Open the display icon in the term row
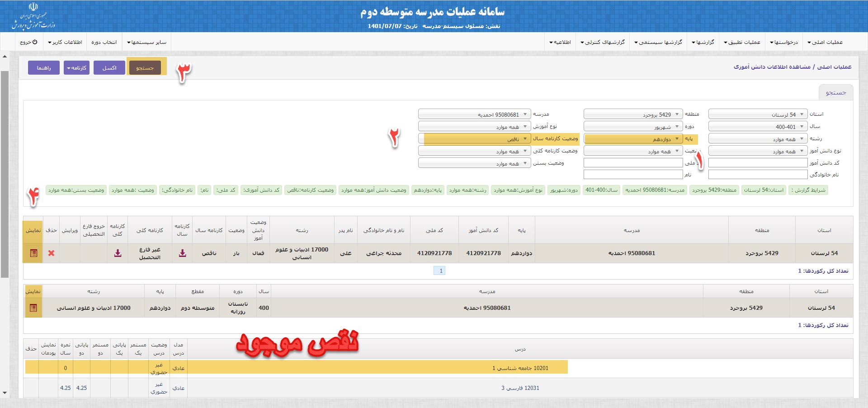 [x=33, y=308]
